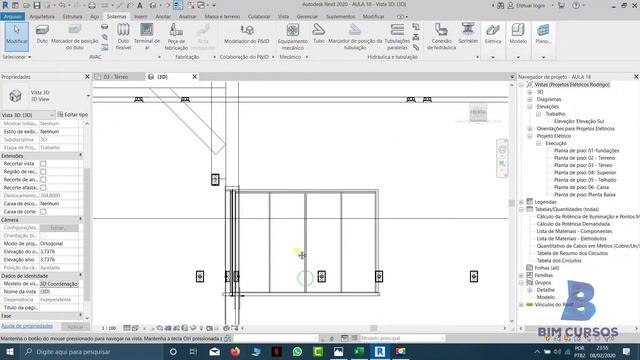Screen dimensions: 640x360
Task: Switch to the Arquitetura ribbon tab
Action: tap(42, 17)
